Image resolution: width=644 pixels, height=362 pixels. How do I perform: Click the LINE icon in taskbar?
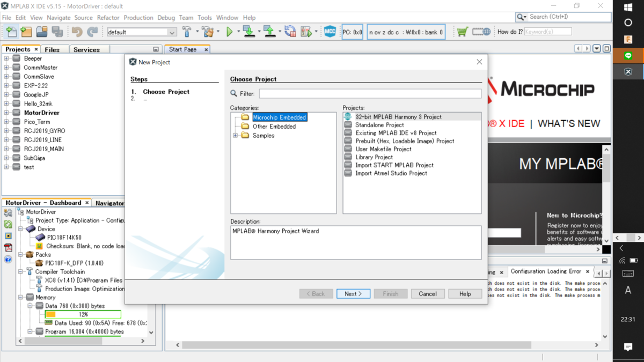(628, 56)
